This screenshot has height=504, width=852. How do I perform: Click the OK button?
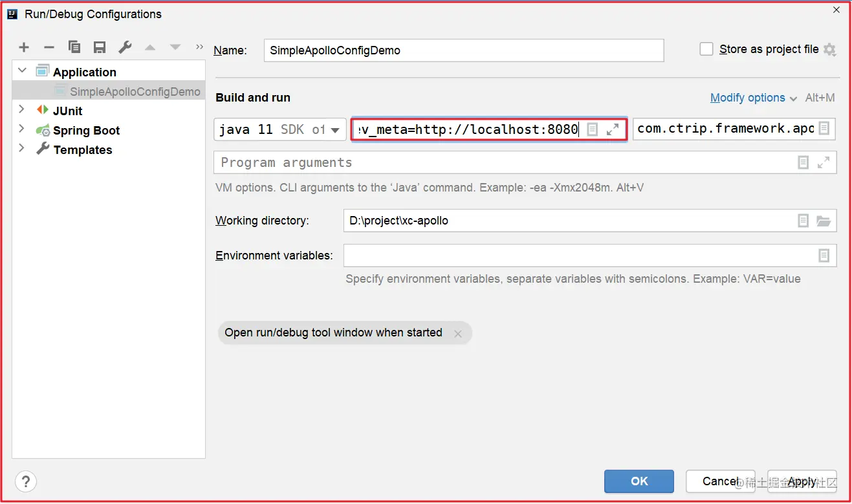click(639, 481)
